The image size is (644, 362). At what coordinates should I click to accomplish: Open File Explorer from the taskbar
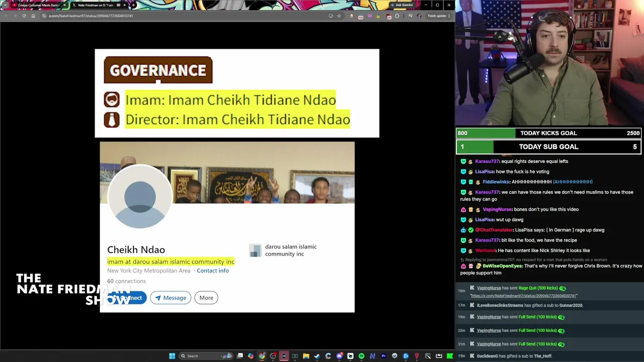tap(306, 356)
